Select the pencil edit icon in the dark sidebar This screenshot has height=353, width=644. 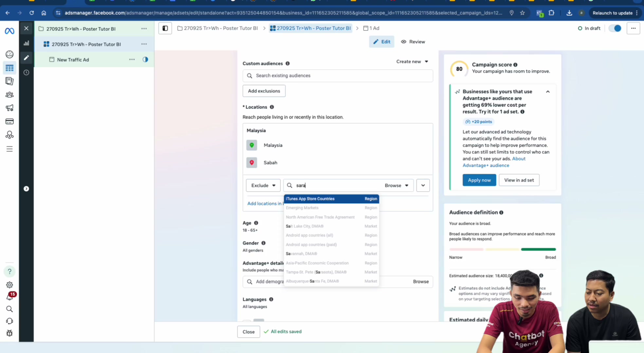point(26,58)
